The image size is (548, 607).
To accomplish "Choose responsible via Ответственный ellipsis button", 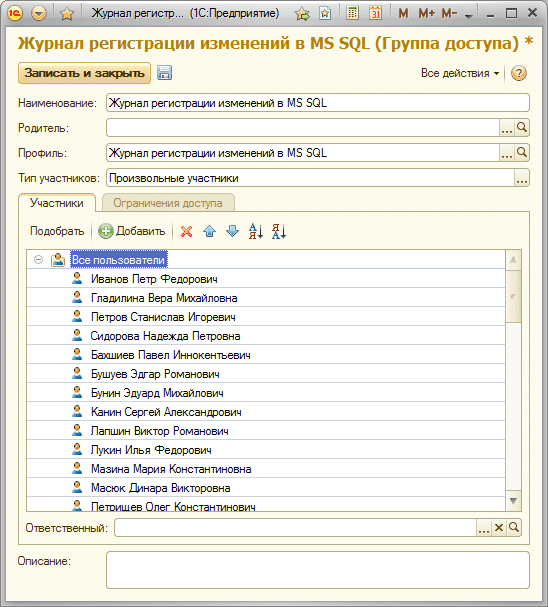I will click(x=484, y=528).
